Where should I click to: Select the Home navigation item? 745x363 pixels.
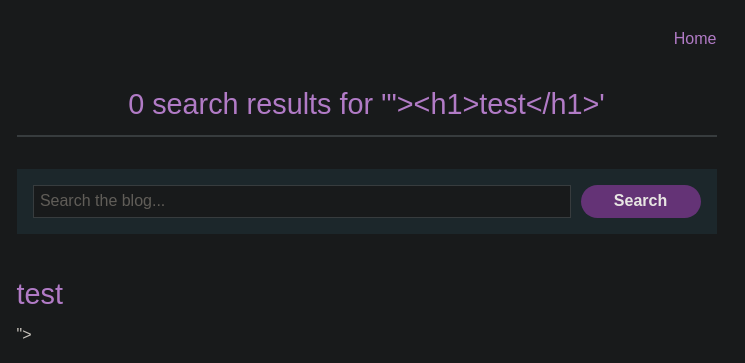point(695,38)
